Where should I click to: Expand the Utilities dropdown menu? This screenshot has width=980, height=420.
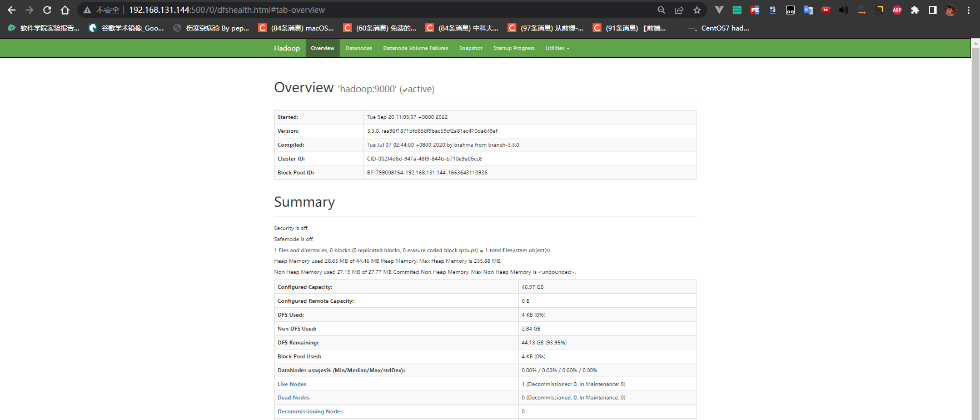pyautogui.click(x=557, y=48)
